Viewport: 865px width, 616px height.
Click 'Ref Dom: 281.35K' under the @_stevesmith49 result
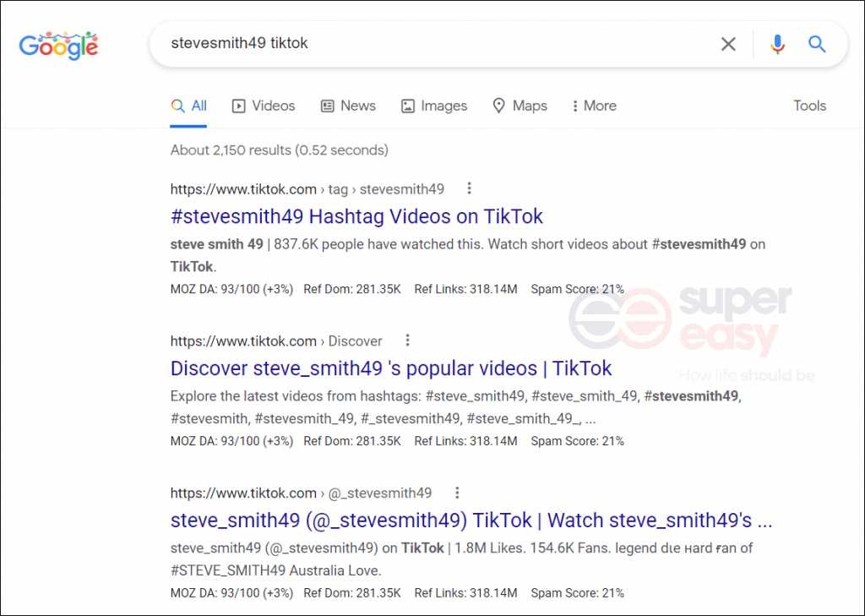tap(352, 593)
